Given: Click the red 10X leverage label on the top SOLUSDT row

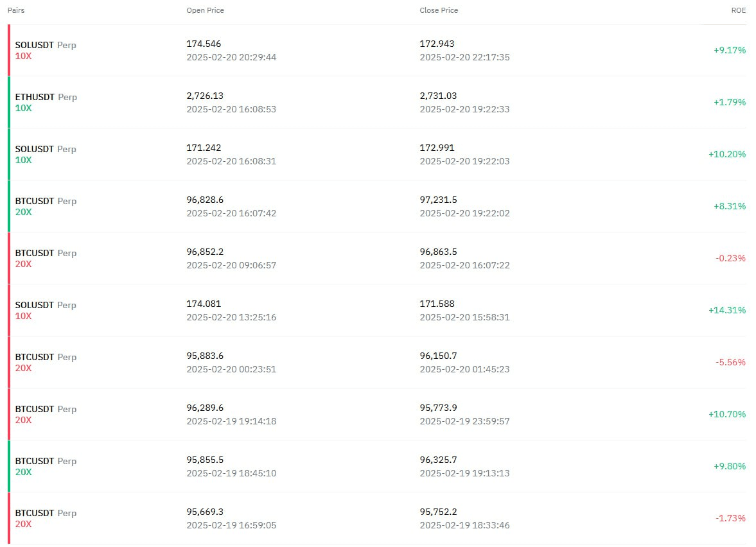Looking at the screenshot, I should [23, 56].
